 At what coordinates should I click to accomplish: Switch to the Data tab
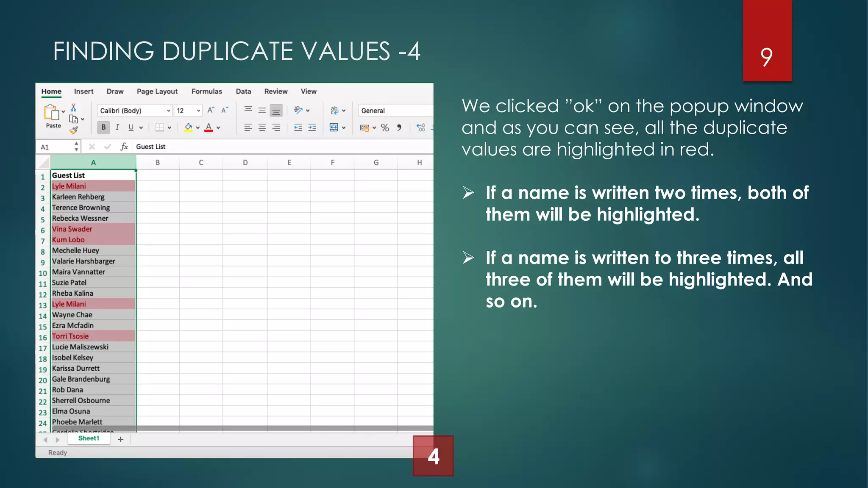[243, 91]
